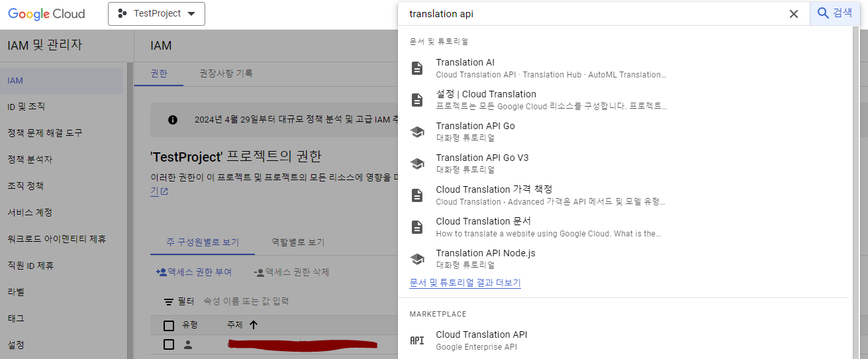
Task: Click the Google Cloud logo
Action: 46,13
